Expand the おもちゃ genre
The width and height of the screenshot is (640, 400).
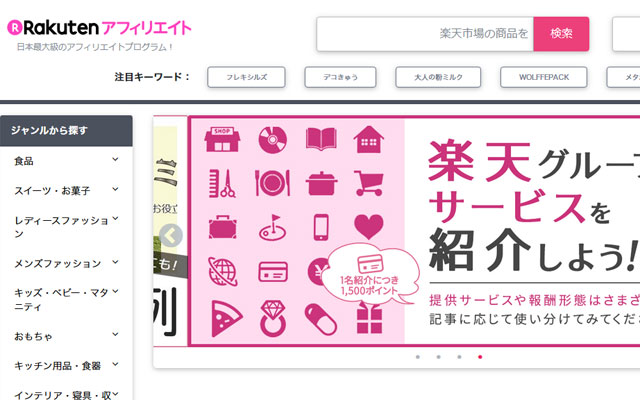pyautogui.click(x=66, y=336)
